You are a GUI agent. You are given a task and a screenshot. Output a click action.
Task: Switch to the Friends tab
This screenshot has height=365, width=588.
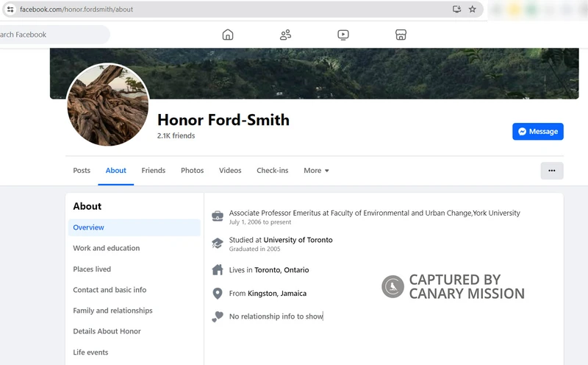[x=154, y=171]
